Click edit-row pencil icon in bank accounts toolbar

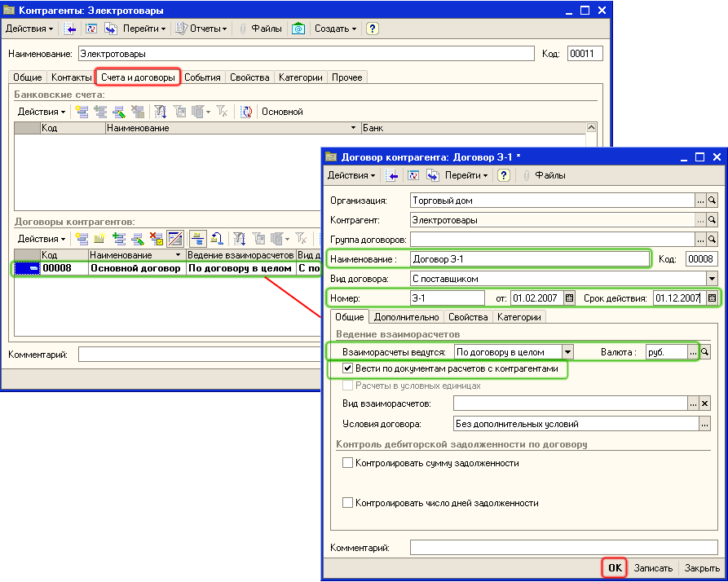(x=119, y=112)
